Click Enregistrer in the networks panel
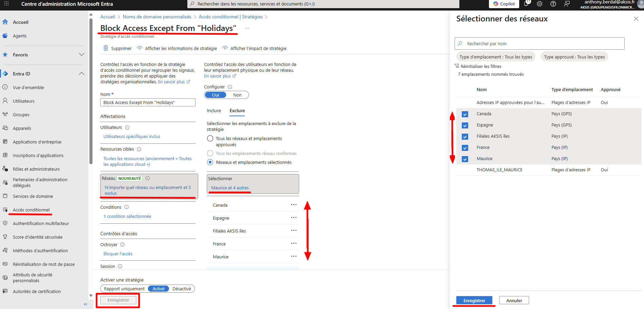This screenshot has height=309, width=644. (474, 301)
